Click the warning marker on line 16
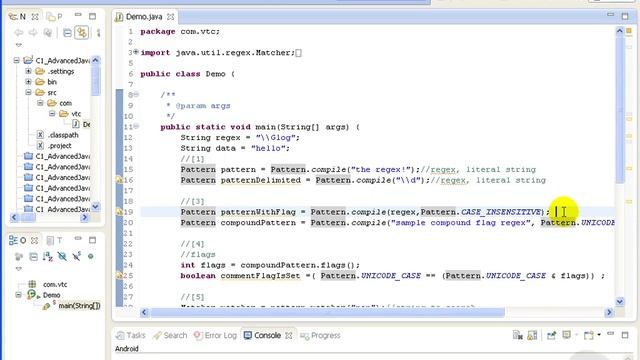This screenshot has width=640, height=360. click(x=119, y=180)
